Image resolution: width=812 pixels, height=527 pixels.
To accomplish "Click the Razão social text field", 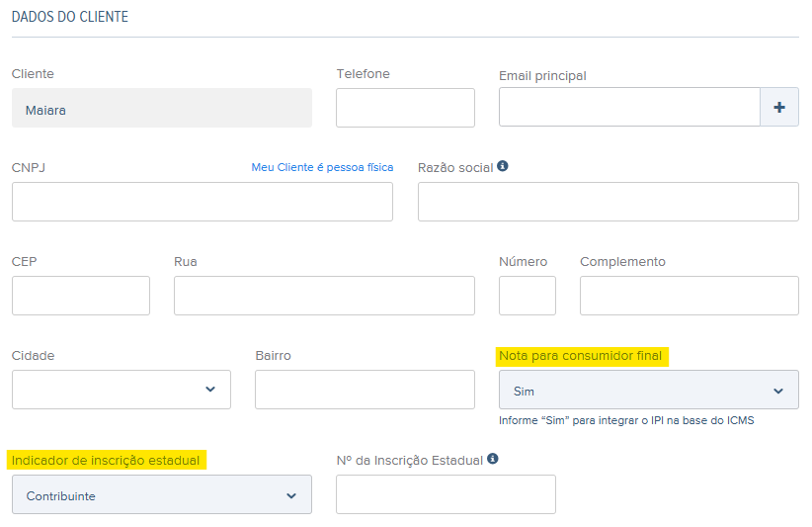I will pos(608,202).
